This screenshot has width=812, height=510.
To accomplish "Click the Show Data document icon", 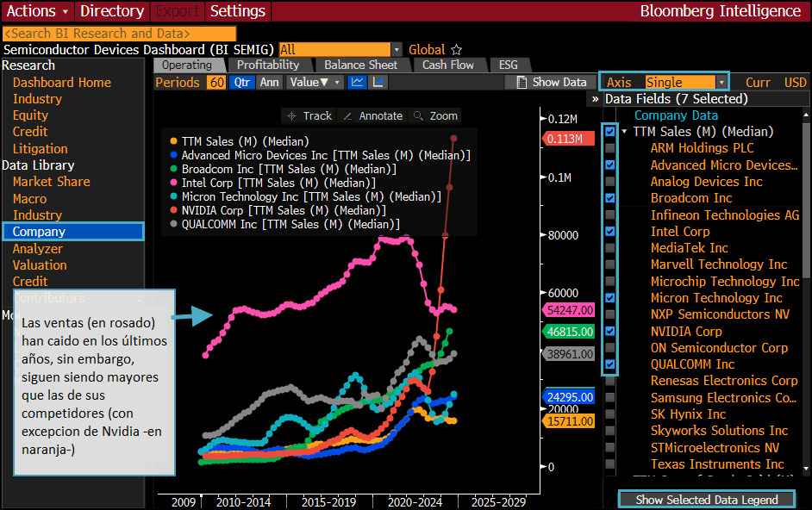I will coord(522,83).
